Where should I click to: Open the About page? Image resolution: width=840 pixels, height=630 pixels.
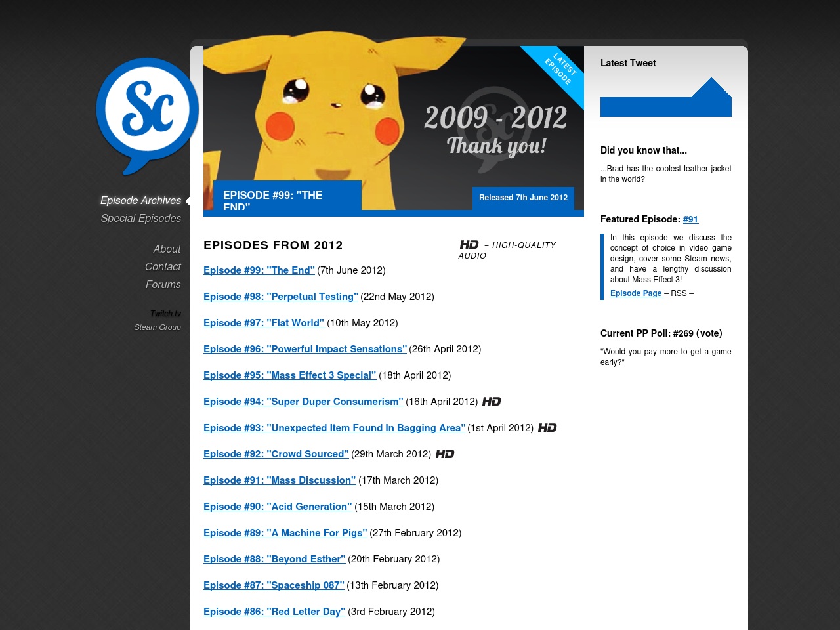(x=167, y=249)
